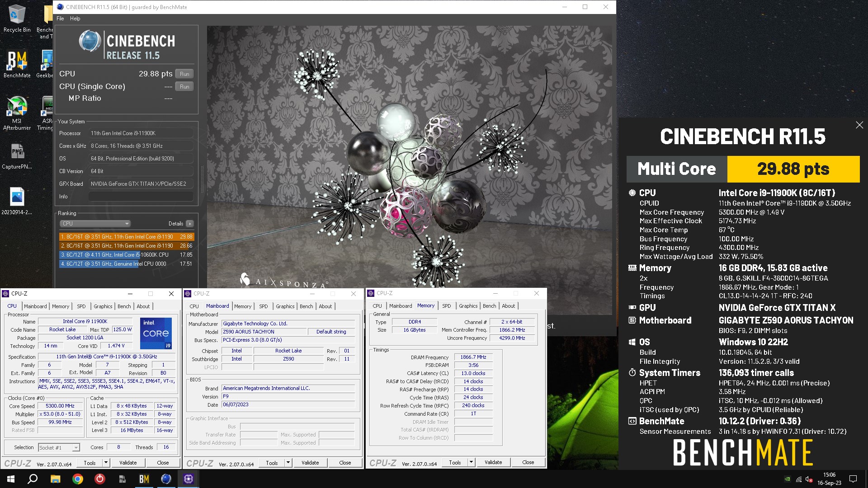
Task: Open Socket #1 selection dropdown in CPU-Z
Action: pyautogui.click(x=59, y=448)
